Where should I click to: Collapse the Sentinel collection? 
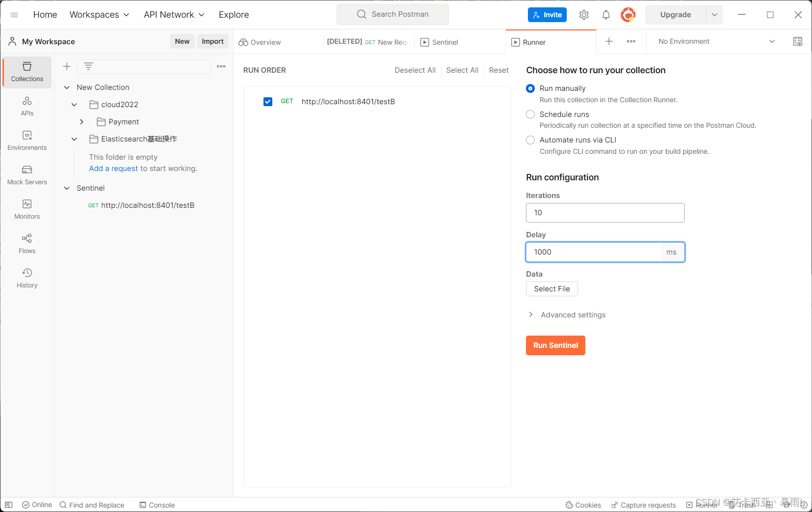67,188
